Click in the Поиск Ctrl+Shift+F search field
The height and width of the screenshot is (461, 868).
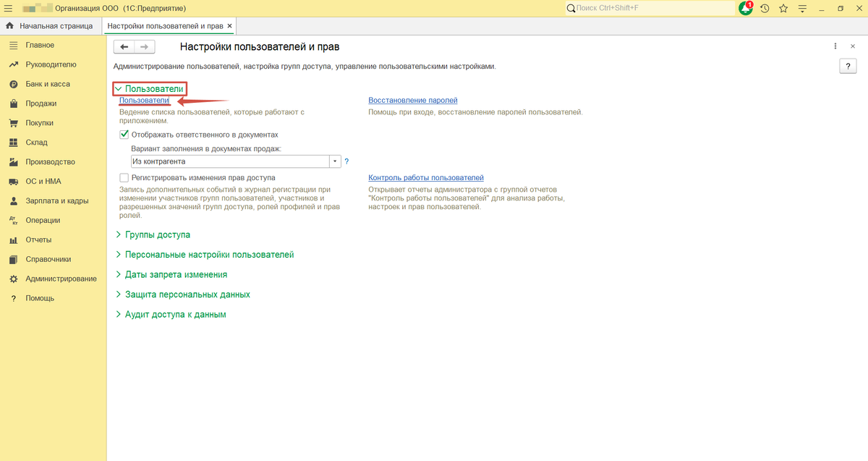pyautogui.click(x=650, y=9)
